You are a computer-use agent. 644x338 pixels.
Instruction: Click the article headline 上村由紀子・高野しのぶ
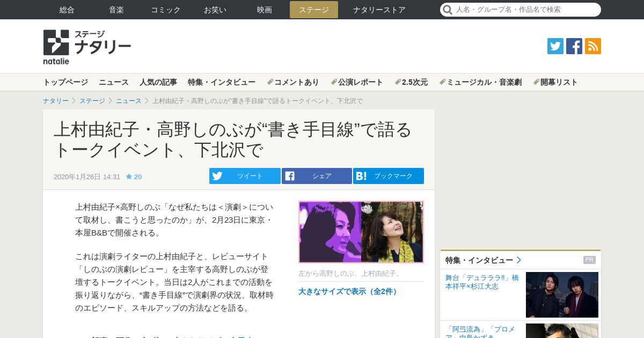[233, 139]
